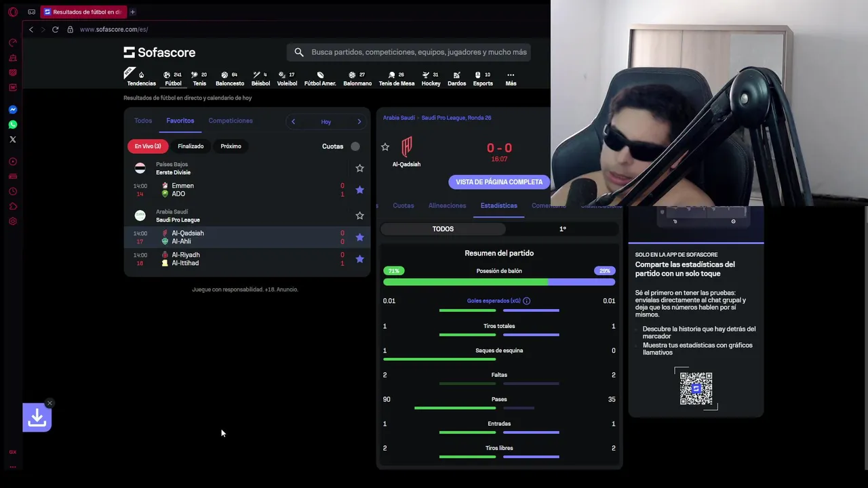Screen dimensions: 868x488
Task: Go to previous day arrow
Action: pos(293,121)
